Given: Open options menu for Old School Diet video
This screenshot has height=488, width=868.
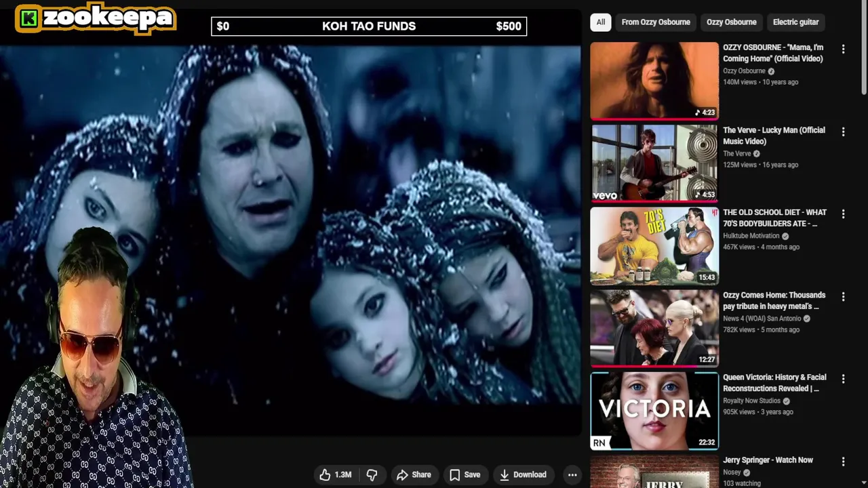Looking at the screenshot, I should (843, 213).
